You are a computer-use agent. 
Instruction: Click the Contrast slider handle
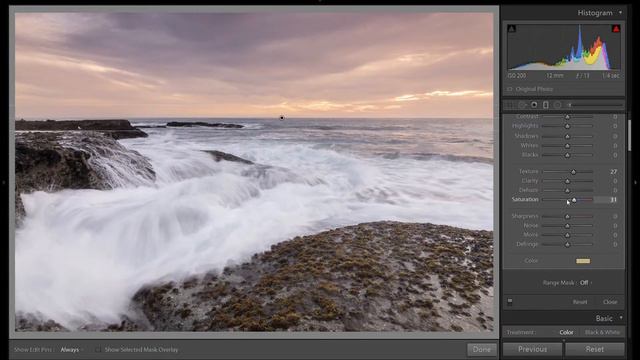(x=567, y=117)
